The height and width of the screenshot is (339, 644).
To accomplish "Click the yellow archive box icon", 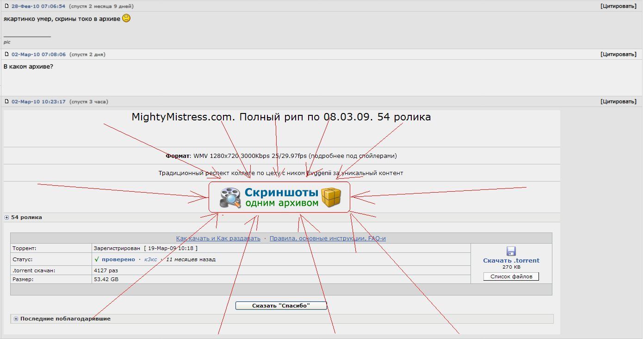I will click(331, 197).
